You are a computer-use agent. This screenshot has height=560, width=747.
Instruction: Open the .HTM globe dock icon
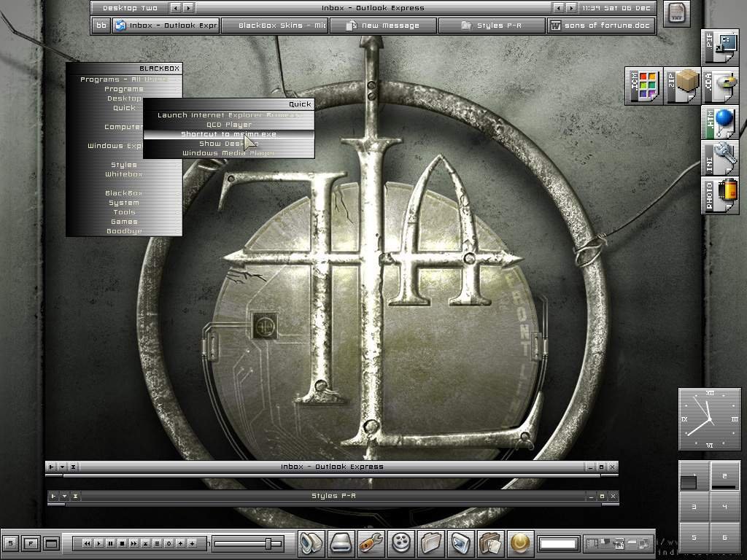coord(720,122)
